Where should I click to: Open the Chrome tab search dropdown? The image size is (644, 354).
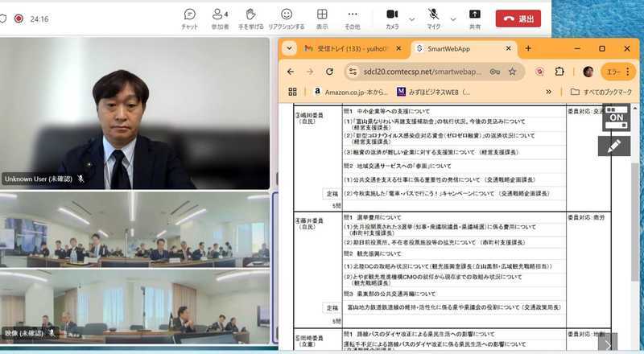[x=288, y=48]
